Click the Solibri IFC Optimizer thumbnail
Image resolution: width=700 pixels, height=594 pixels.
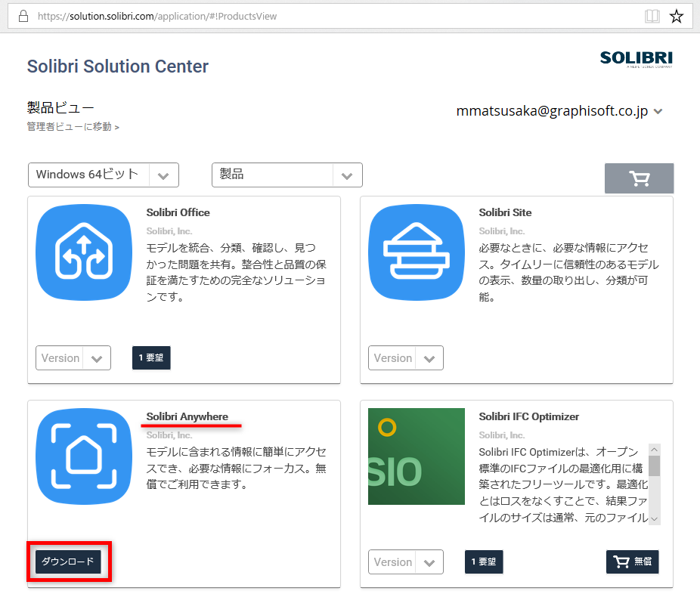coord(417,456)
